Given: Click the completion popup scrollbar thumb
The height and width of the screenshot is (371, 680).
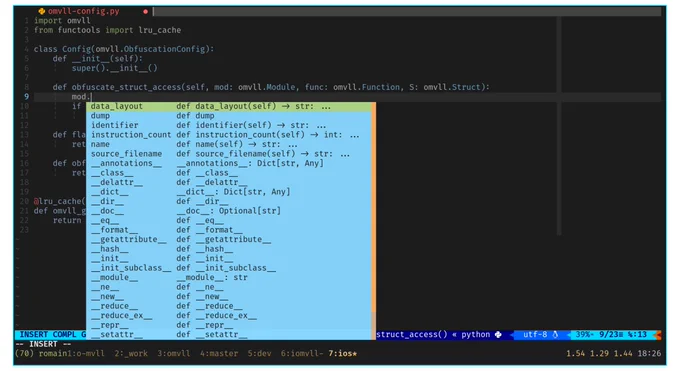Looking at the screenshot, I should point(374,207).
